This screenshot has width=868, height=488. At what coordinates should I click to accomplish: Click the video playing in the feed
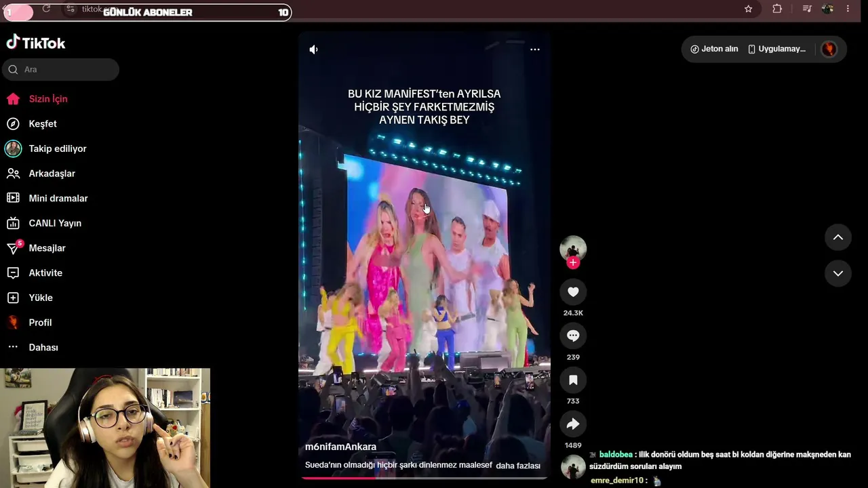pyautogui.click(x=425, y=256)
